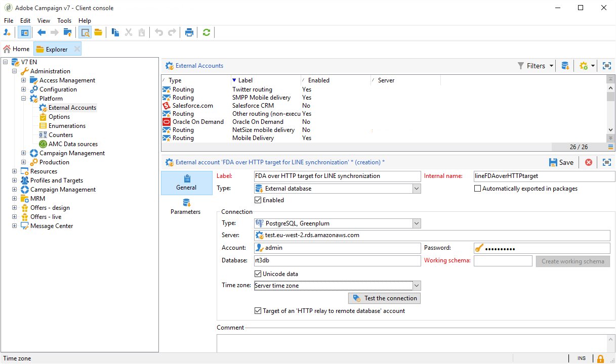This screenshot has width=616, height=364.
Task: Toggle the search magnifier toolbar icon
Action: [x=85, y=32]
